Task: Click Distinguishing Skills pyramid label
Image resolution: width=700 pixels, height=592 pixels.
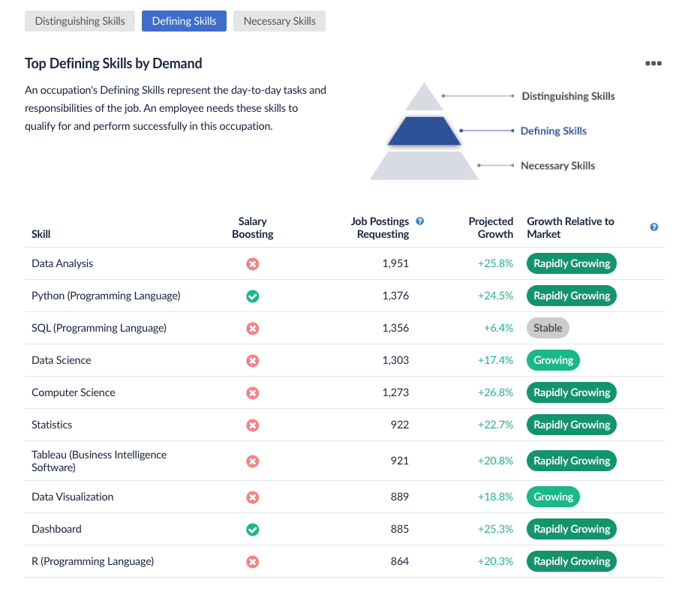Action: 568,97
